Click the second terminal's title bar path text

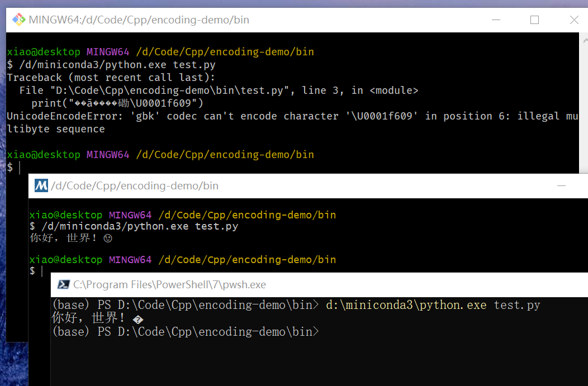135,186
